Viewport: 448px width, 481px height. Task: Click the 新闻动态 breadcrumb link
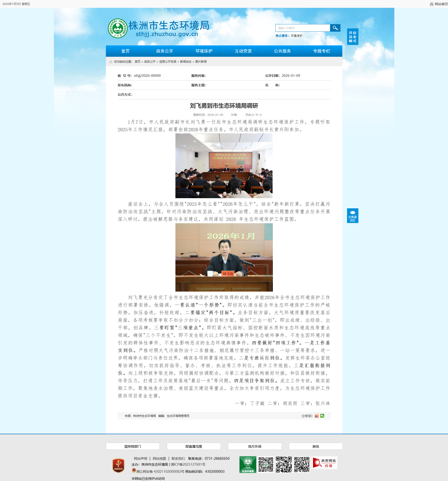[x=186, y=62]
